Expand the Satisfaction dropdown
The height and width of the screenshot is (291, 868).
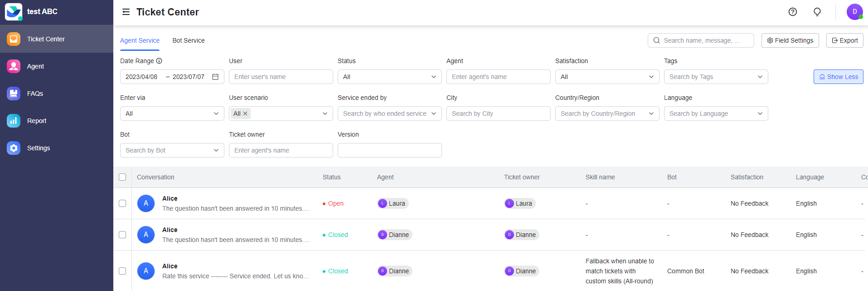(x=607, y=77)
